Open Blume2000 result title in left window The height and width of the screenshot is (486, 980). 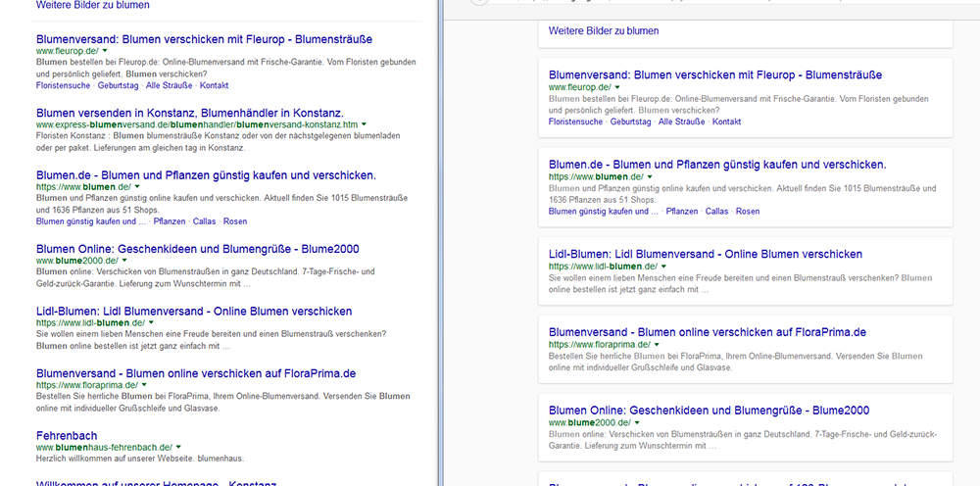coord(198,249)
